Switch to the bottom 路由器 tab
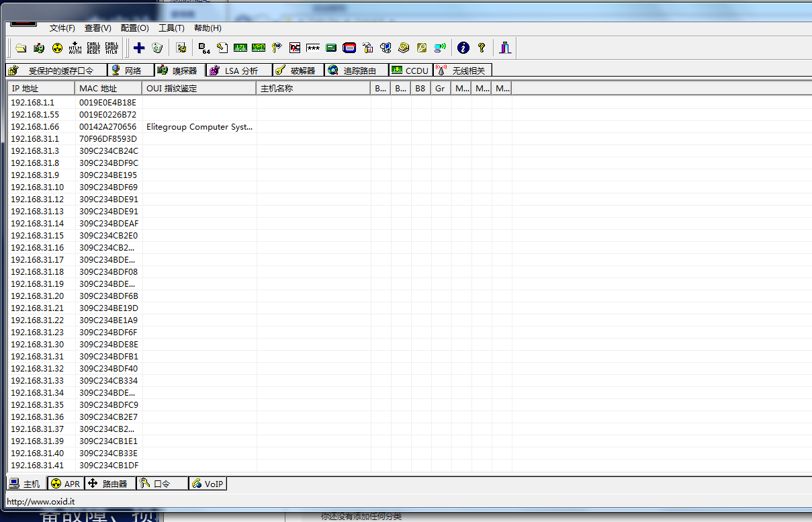 110,484
